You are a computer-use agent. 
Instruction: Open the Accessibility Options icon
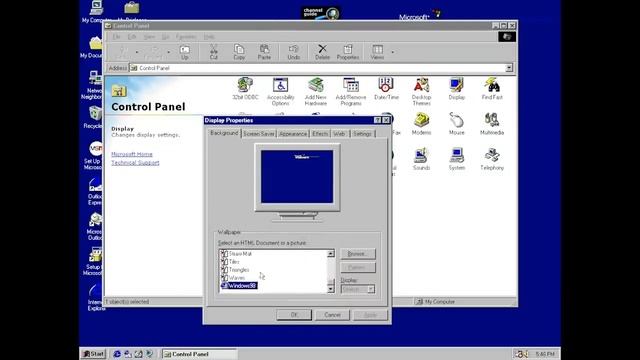tap(280, 91)
